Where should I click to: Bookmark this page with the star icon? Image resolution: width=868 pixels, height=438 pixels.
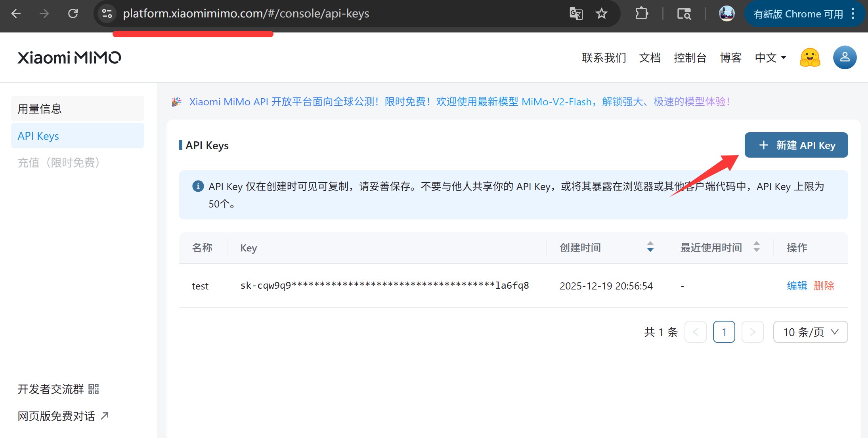click(602, 14)
